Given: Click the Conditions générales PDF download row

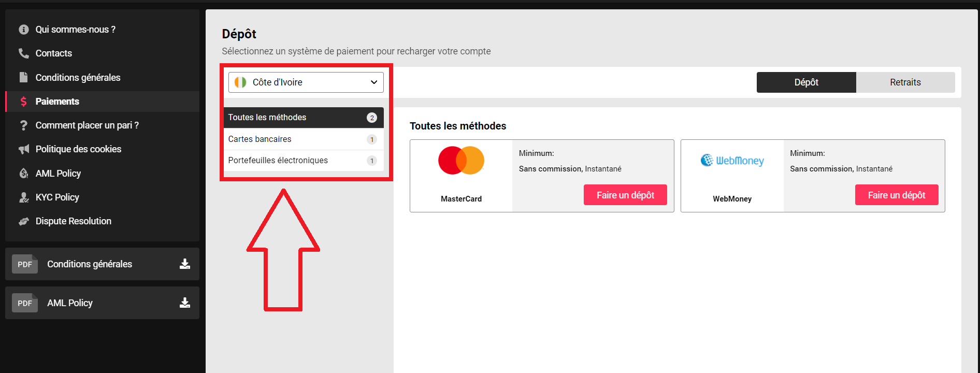Looking at the screenshot, I should pyautogui.click(x=102, y=264).
